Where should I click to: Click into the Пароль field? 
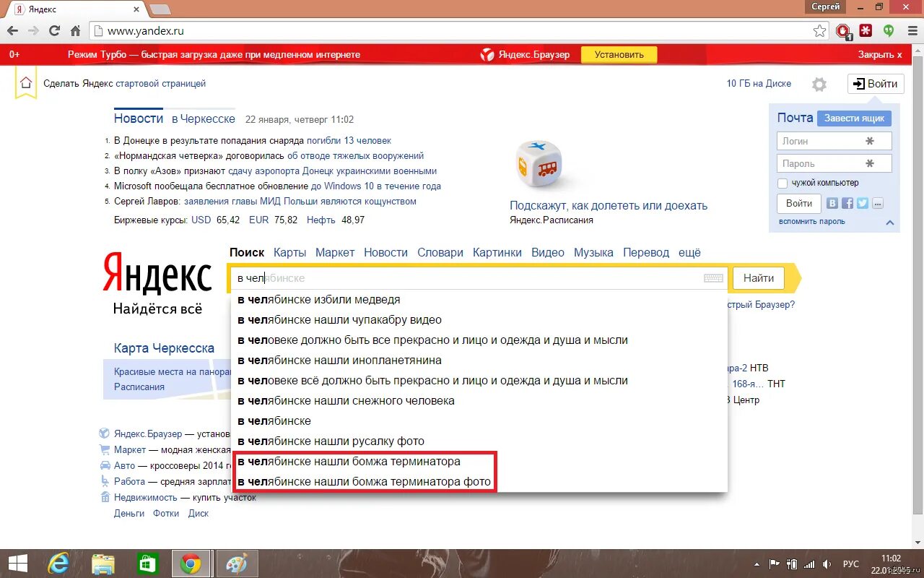tap(834, 163)
